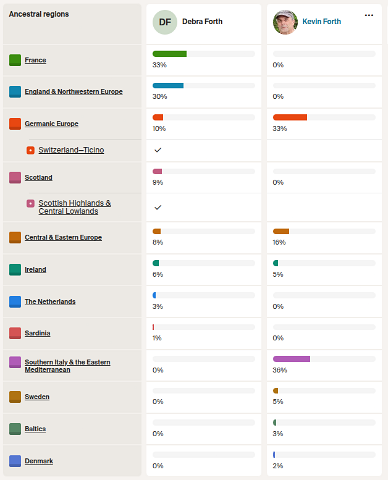
Task: Click the orange-red Germanic Europe swatch
Action: click(15, 124)
